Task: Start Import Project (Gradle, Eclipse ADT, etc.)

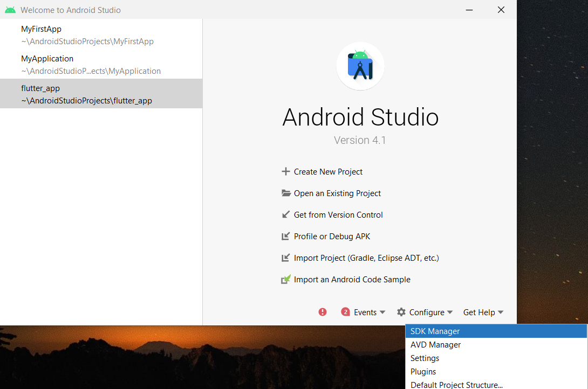Action: (366, 258)
